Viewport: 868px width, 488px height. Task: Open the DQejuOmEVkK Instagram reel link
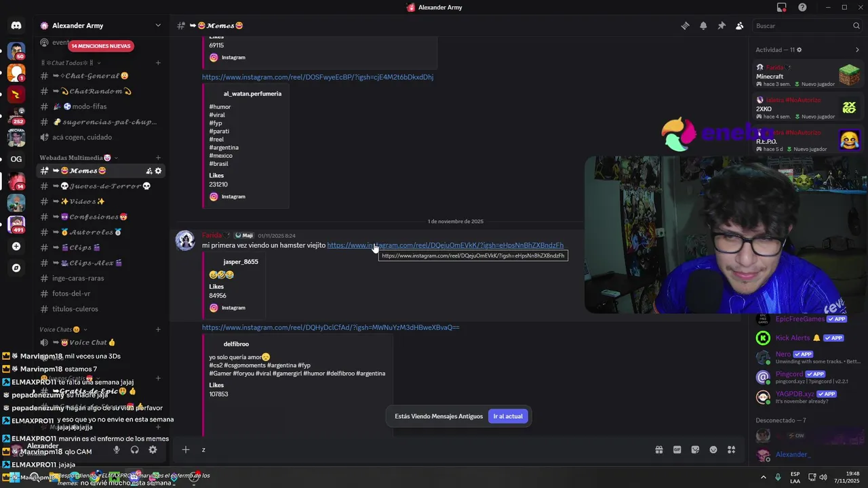[445, 245]
